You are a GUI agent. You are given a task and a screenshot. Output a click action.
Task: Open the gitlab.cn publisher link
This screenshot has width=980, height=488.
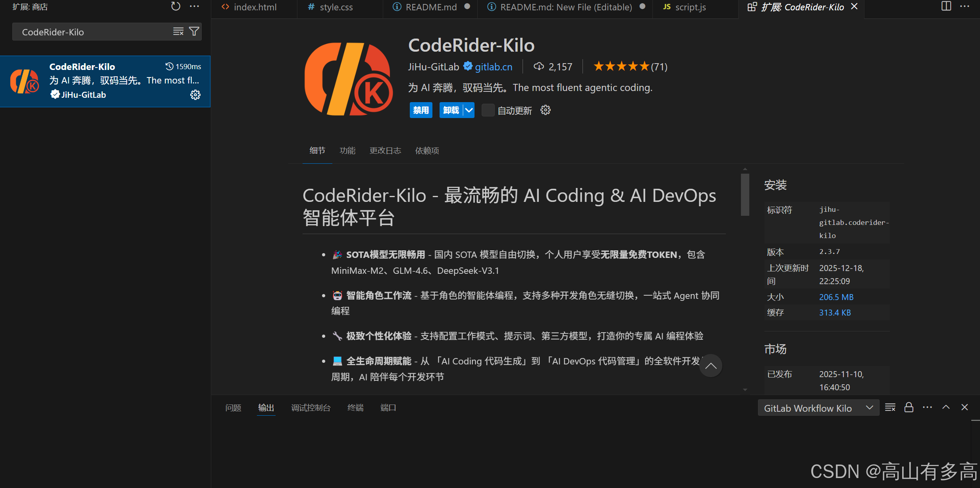coord(494,67)
